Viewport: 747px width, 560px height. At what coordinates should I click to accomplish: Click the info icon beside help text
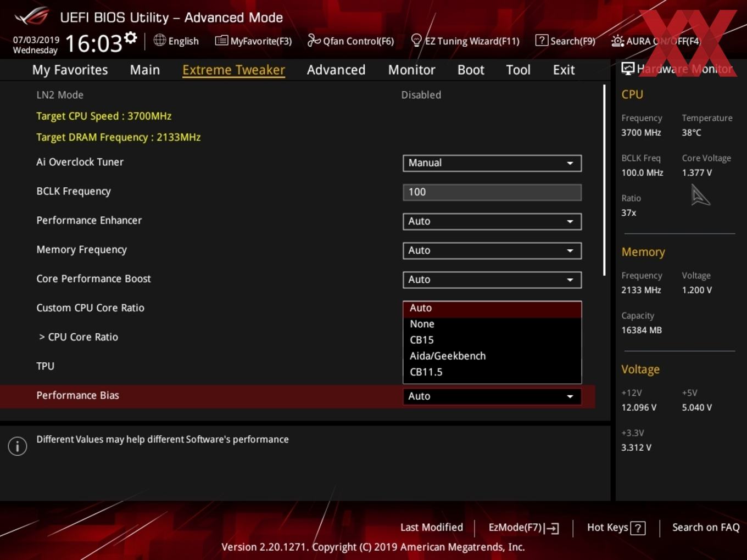pyautogui.click(x=18, y=446)
